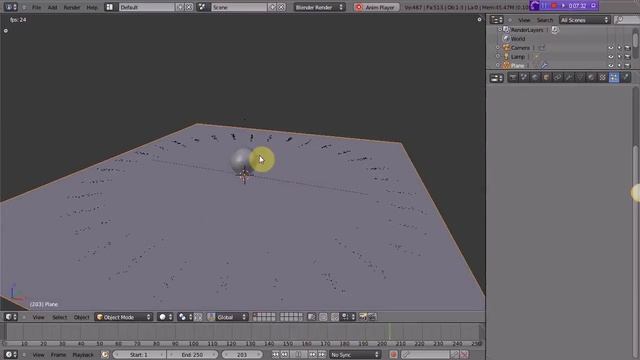The width and height of the screenshot is (640, 360).
Task: Open the Playback menu in timeline
Action: 83,355
